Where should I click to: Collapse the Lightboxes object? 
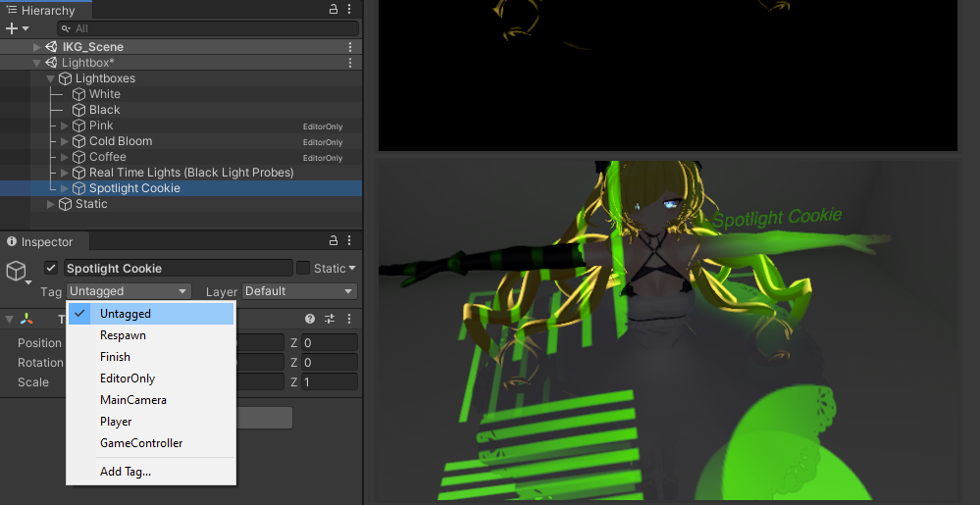[51, 78]
